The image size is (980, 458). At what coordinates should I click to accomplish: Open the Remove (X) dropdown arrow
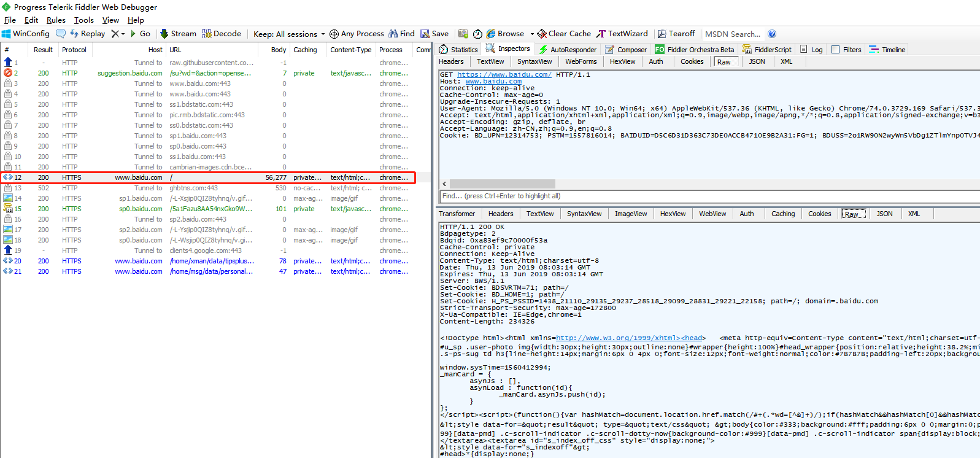click(x=123, y=34)
